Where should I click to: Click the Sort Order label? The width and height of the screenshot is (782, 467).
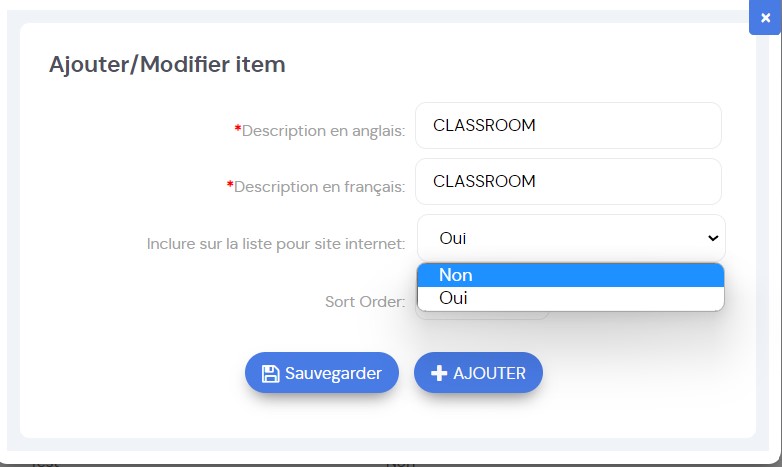coord(365,301)
